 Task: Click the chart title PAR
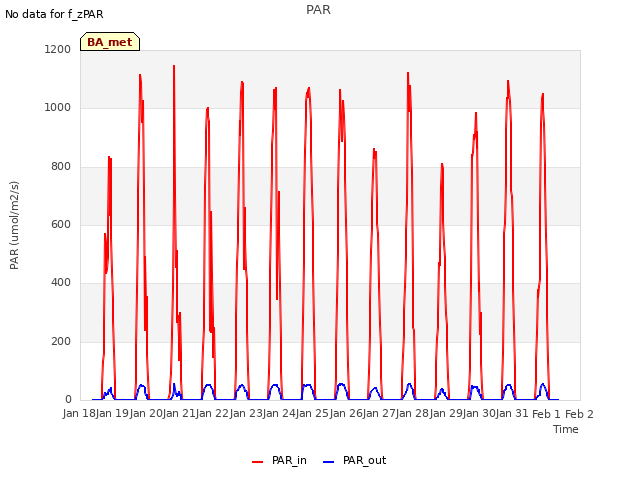(318, 10)
